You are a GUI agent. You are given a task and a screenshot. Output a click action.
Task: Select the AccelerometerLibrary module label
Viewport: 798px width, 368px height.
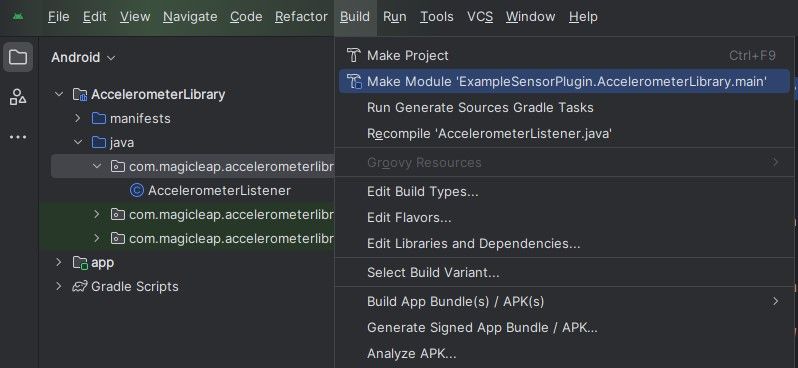[x=158, y=95]
